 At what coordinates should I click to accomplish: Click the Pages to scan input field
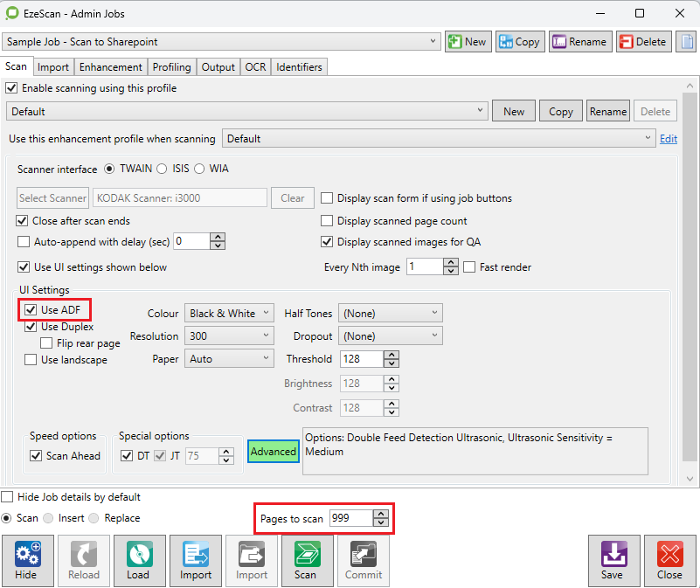coord(350,519)
